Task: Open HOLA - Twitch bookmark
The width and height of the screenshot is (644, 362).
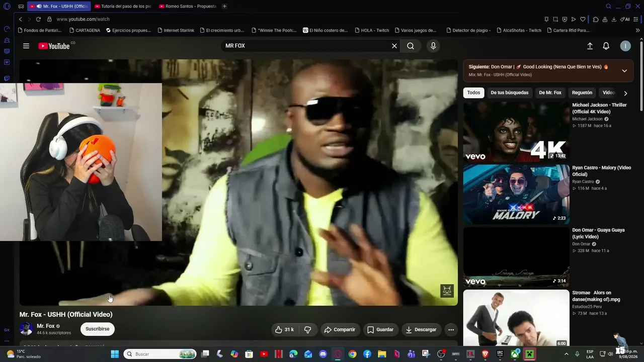Action: (372, 30)
